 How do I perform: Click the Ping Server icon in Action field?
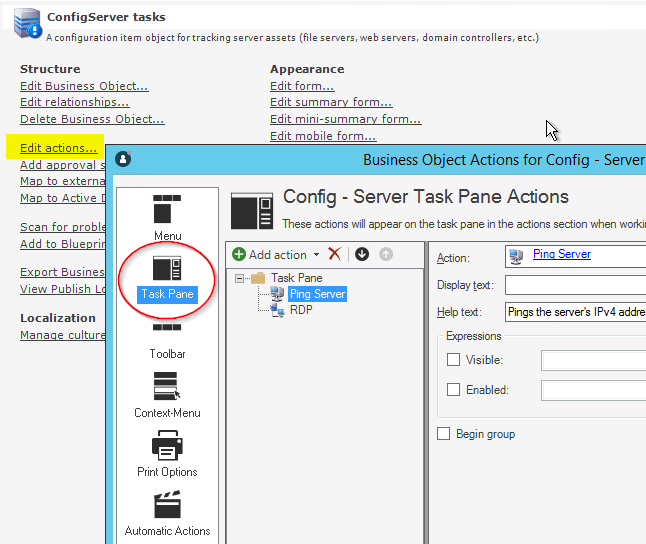click(x=516, y=256)
